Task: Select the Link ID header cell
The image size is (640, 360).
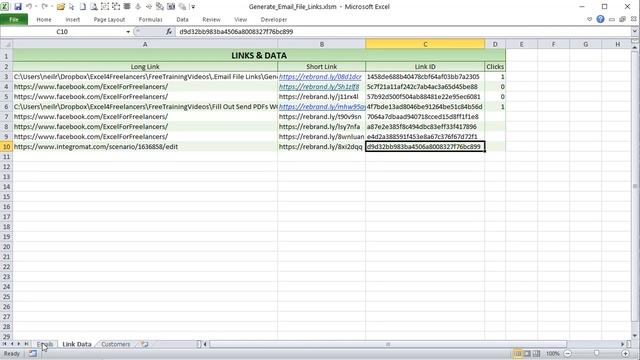Action: 425,67
